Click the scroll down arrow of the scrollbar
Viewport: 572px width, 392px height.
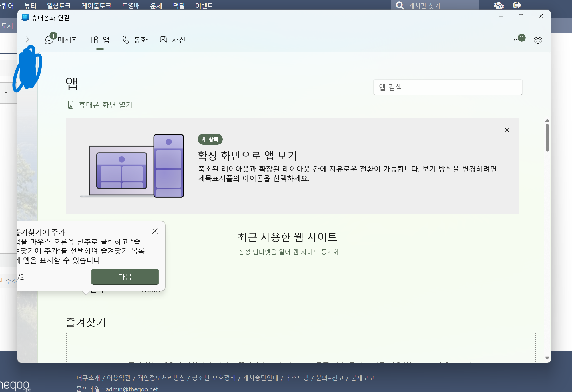[x=547, y=358]
